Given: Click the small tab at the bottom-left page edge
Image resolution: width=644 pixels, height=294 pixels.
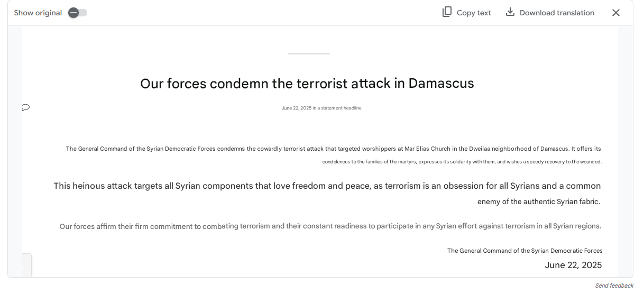Looking at the screenshot, I should coord(26,265).
